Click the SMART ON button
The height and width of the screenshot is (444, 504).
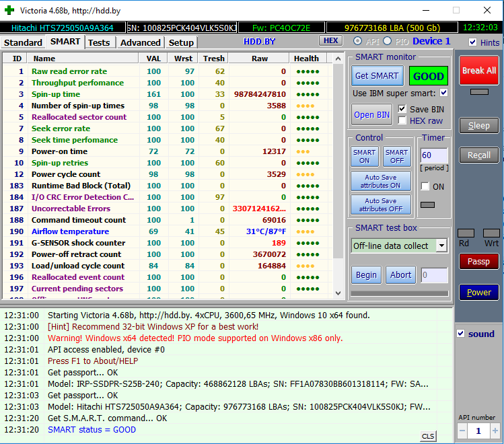pos(365,157)
